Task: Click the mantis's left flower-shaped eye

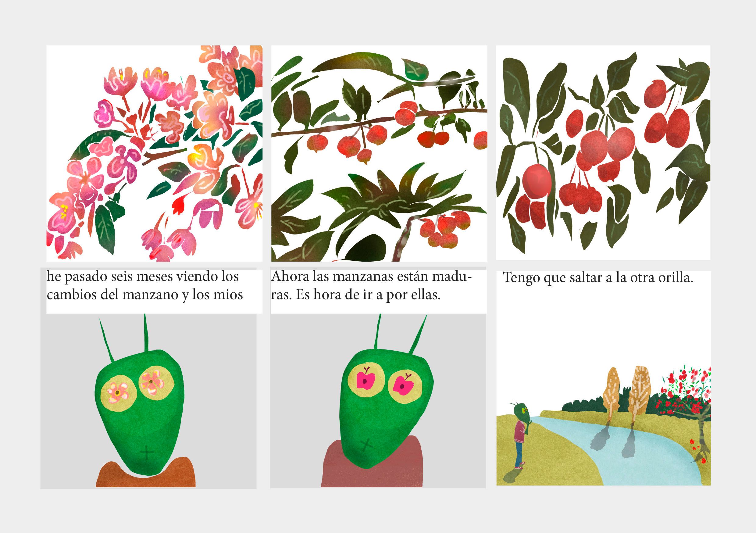Action: tap(118, 393)
